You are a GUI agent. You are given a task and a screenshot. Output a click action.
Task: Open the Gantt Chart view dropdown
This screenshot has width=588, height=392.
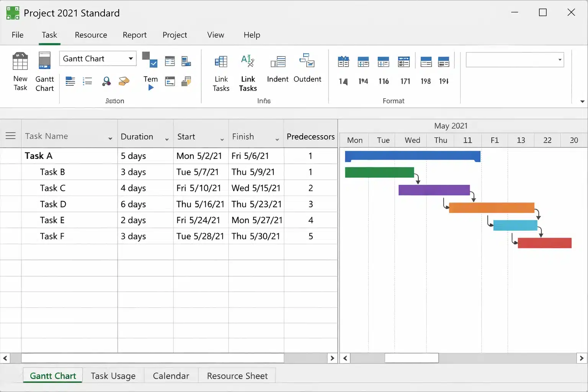tap(130, 59)
